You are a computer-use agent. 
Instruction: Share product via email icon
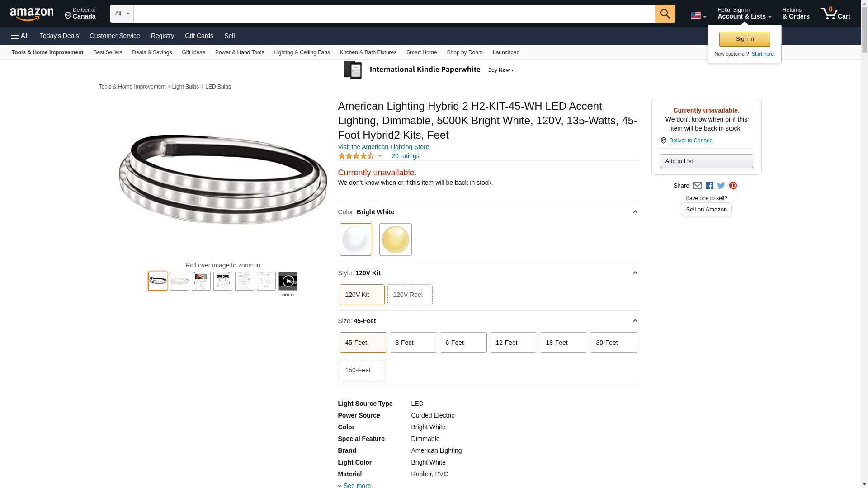coord(697,186)
